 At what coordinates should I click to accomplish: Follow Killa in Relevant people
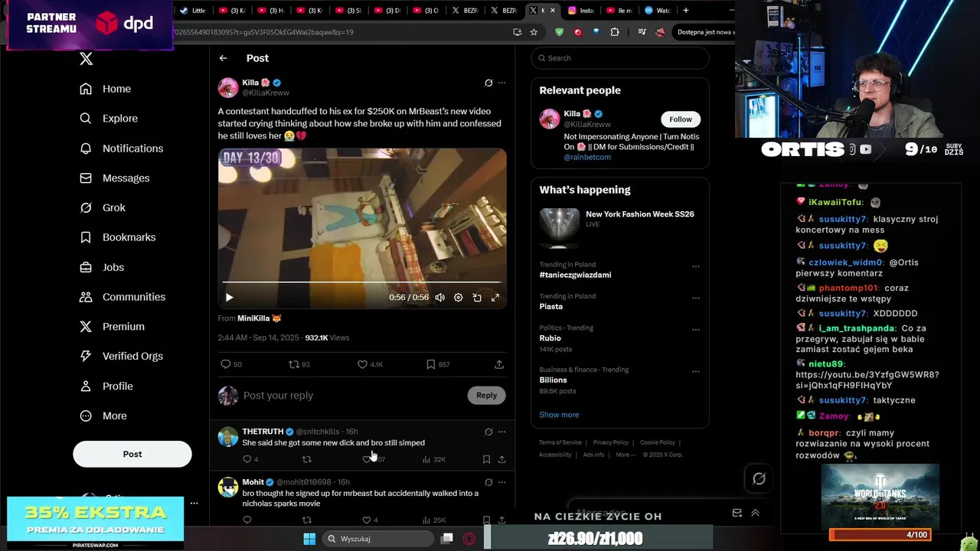[x=681, y=119]
